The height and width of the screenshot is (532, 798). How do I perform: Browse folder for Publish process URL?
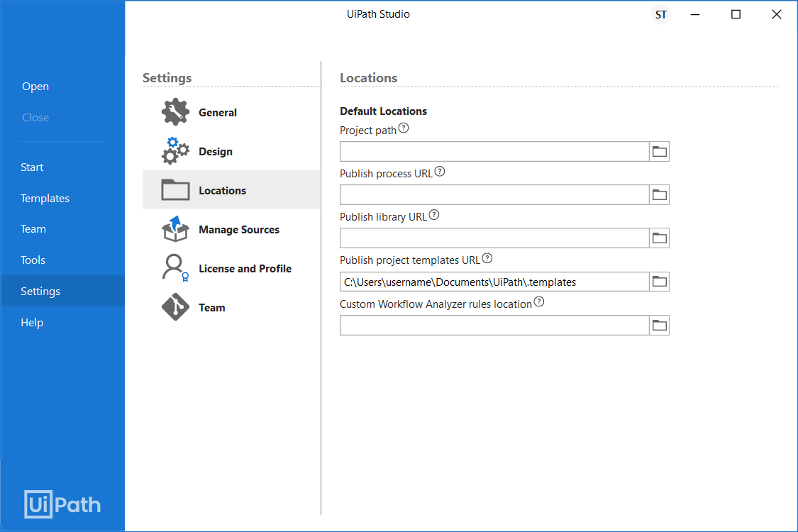660,195
